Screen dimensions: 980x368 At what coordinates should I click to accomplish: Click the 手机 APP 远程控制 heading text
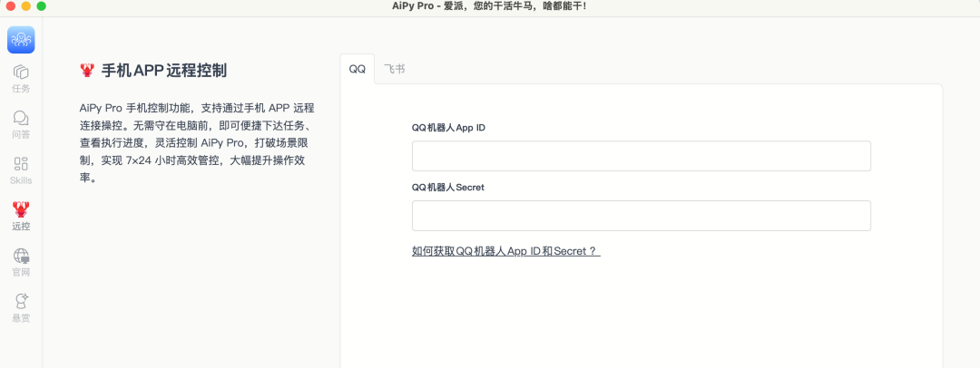163,70
